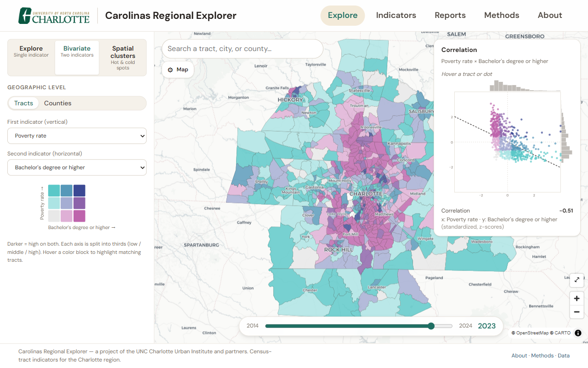
Task: Click the correlation value -0.51
Action: point(566,211)
